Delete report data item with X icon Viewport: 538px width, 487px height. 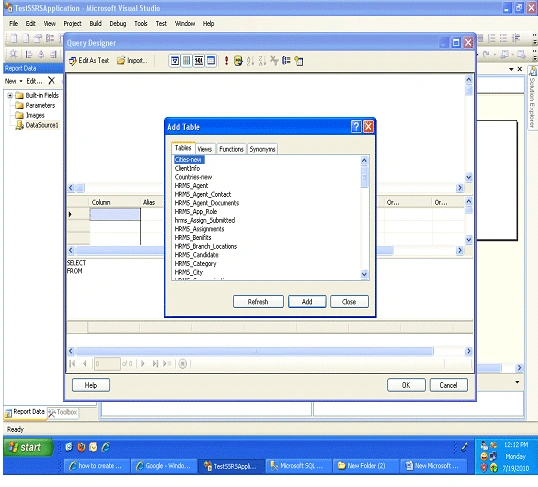[x=51, y=81]
